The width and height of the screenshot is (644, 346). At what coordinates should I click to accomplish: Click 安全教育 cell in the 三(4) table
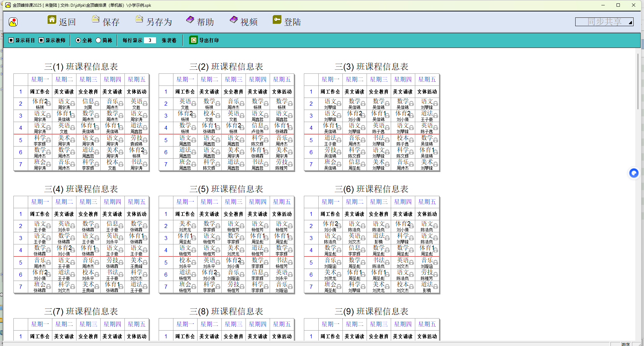pyautogui.click(x=88, y=214)
